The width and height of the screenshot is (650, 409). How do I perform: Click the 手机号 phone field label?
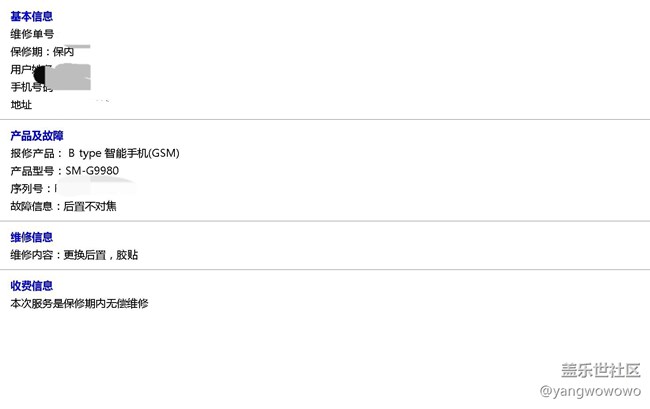(x=26, y=87)
